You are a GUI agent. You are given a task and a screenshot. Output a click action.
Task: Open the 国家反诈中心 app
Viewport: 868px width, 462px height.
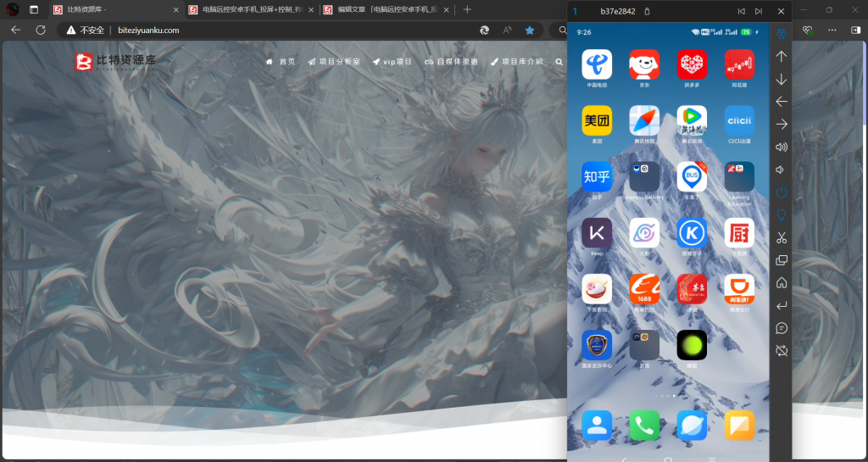pyautogui.click(x=597, y=345)
